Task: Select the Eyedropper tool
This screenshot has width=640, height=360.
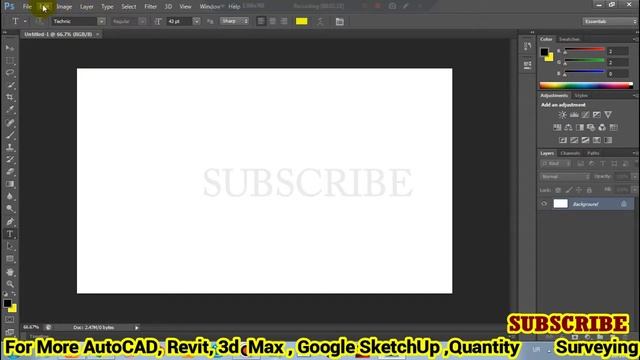Action: [x=10, y=110]
